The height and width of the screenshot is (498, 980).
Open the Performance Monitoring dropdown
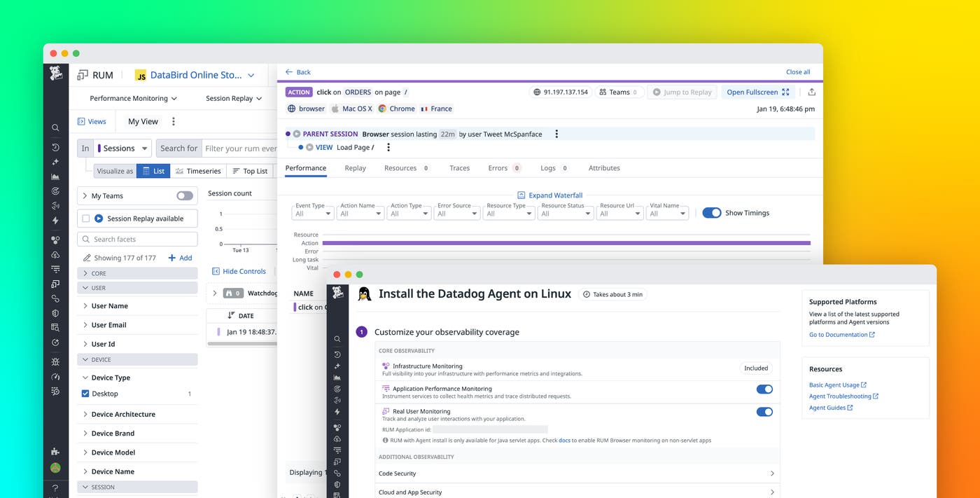[133, 99]
